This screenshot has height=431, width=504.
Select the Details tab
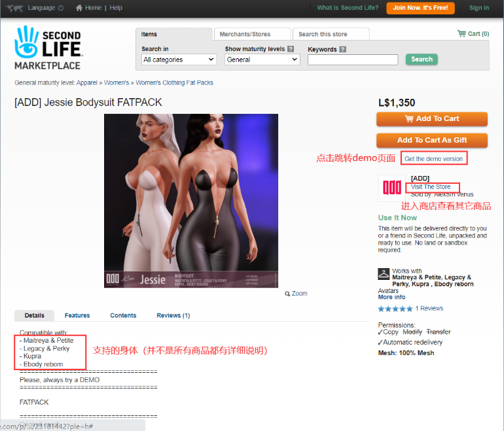pyautogui.click(x=35, y=315)
